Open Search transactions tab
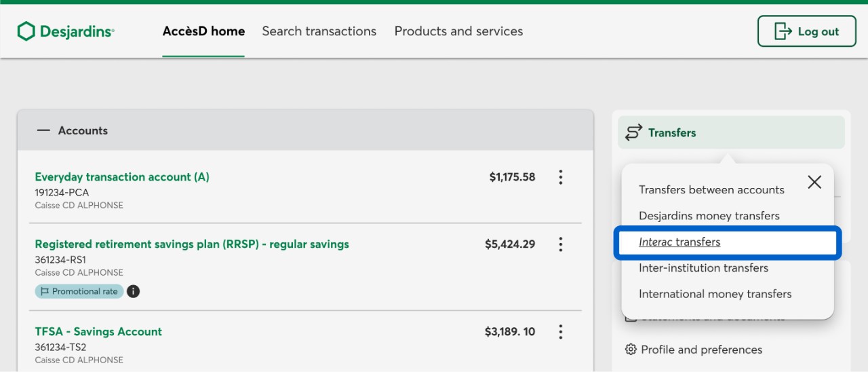 pyautogui.click(x=319, y=31)
